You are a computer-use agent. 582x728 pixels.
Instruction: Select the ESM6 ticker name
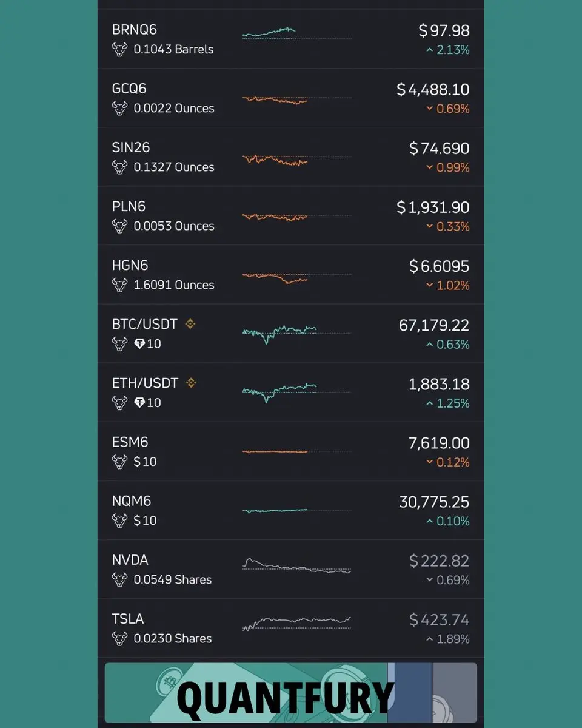click(x=130, y=442)
